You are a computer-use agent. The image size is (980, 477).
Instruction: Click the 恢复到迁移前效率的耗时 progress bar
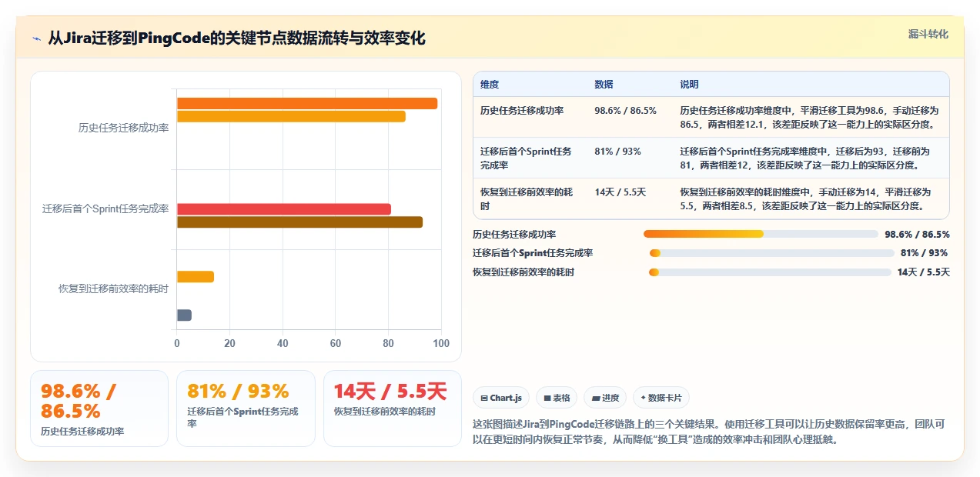coord(770,272)
